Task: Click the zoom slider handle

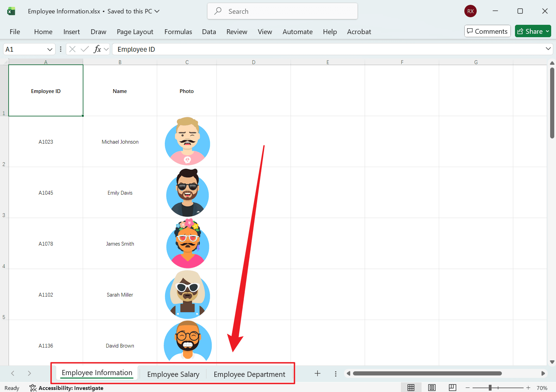Action: coord(490,388)
